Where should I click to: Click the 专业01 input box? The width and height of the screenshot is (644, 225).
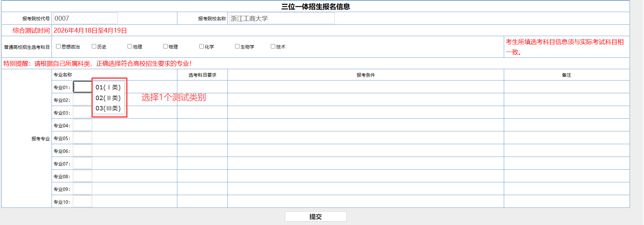[x=82, y=87]
